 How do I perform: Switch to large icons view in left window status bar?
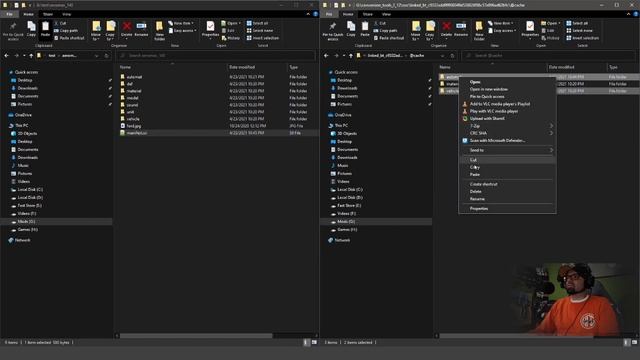314,343
